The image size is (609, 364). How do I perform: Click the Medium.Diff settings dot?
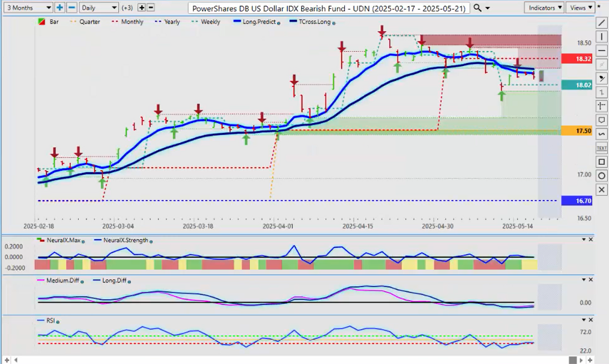[82, 282]
